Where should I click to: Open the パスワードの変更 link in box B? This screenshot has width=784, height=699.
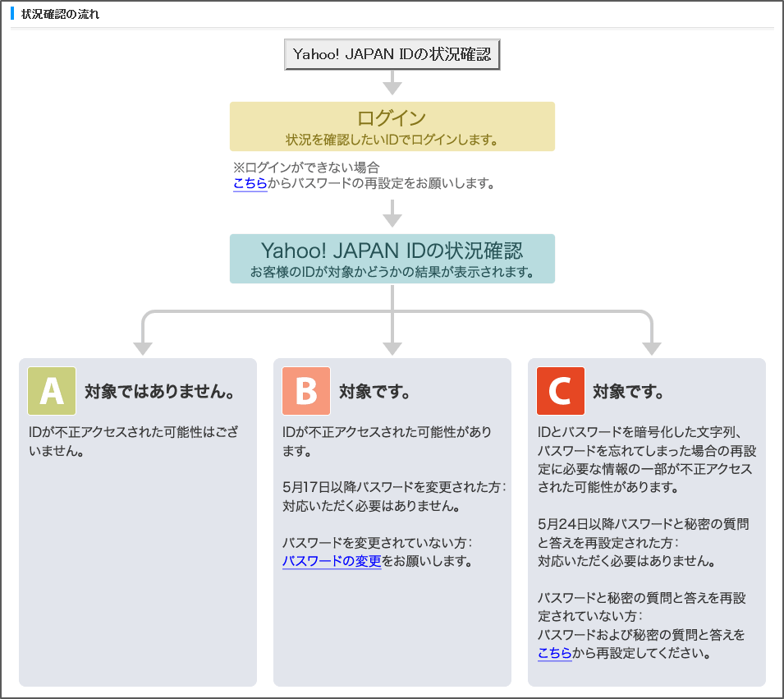pos(332,561)
